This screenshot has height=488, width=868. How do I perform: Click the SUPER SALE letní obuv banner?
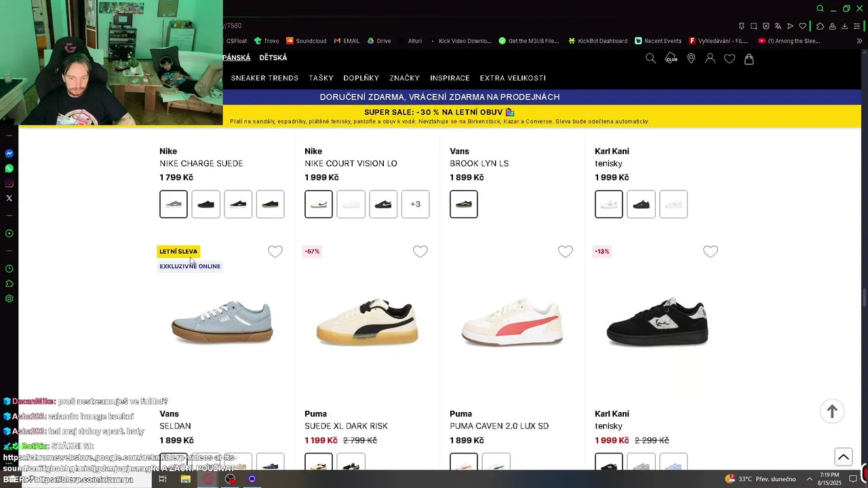point(439,115)
